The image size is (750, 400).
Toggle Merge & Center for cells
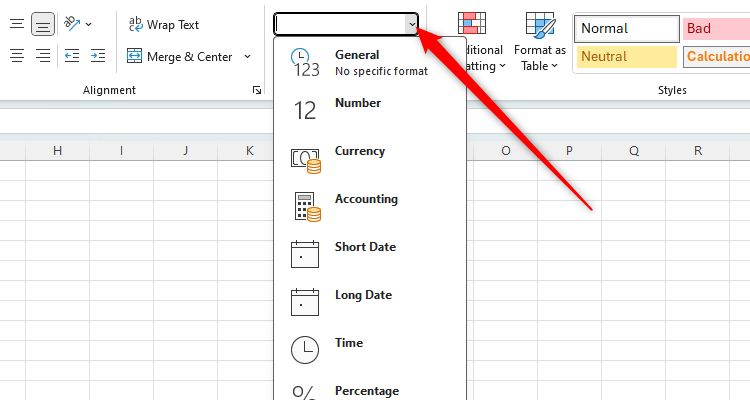click(180, 56)
